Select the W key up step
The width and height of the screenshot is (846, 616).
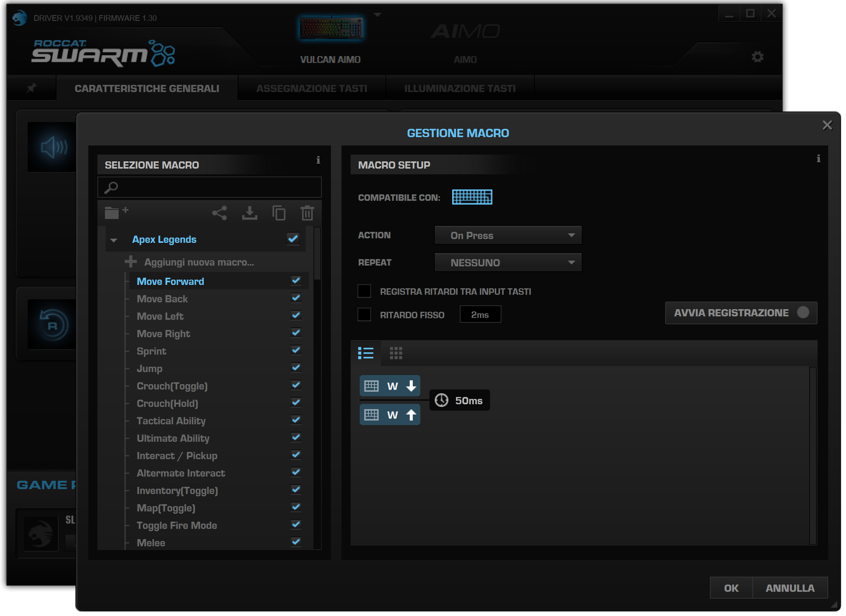pyautogui.click(x=390, y=415)
